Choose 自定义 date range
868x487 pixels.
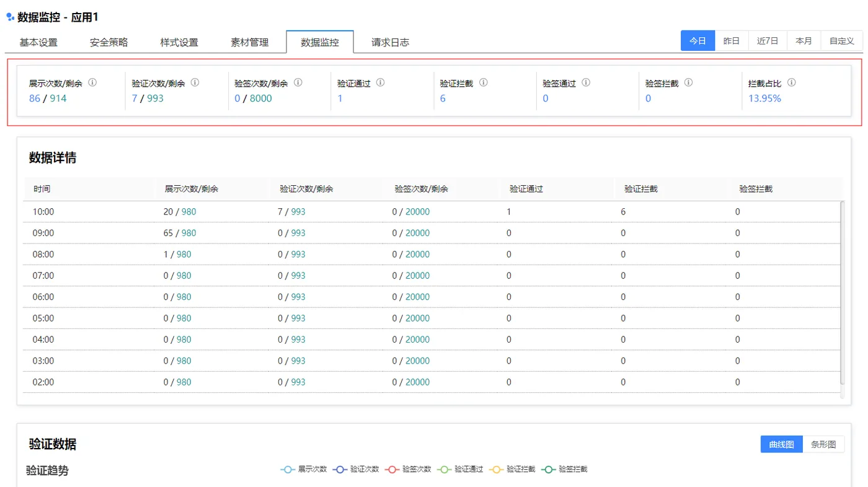click(841, 41)
